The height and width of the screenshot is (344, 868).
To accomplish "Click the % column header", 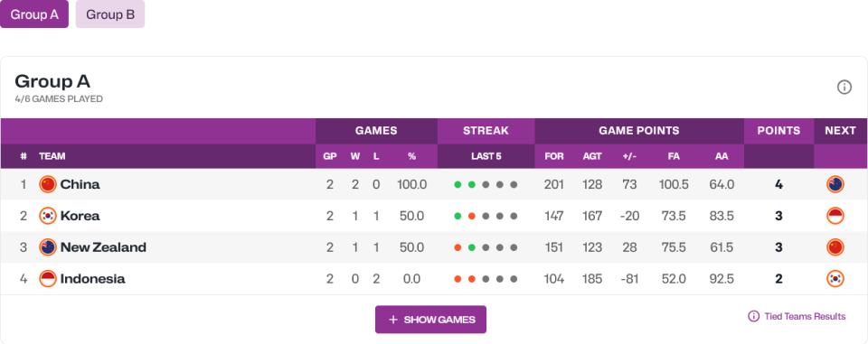I will point(412,156).
